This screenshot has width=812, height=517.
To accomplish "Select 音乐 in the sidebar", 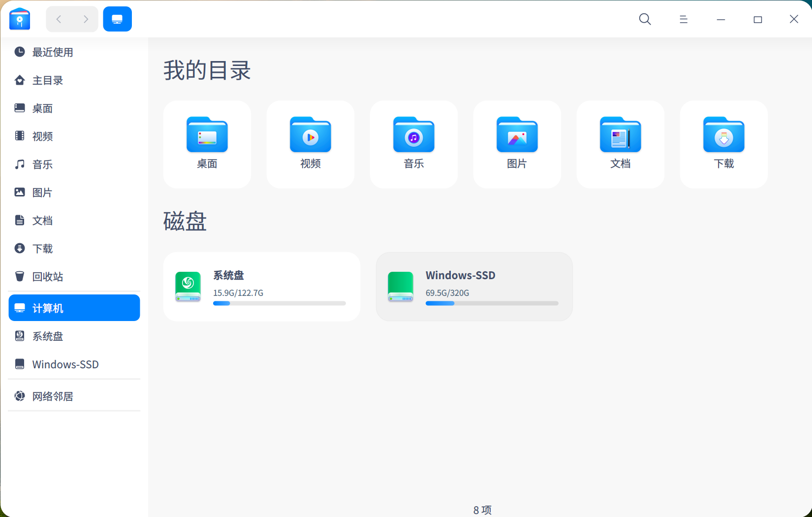I will pyautogui.click(x=42, y=164).
